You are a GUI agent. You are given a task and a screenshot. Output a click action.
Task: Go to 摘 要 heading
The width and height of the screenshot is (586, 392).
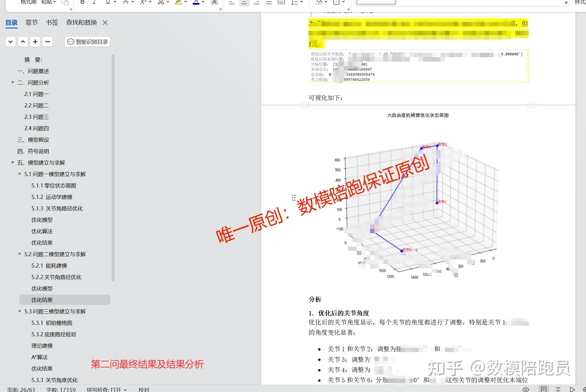33,60
